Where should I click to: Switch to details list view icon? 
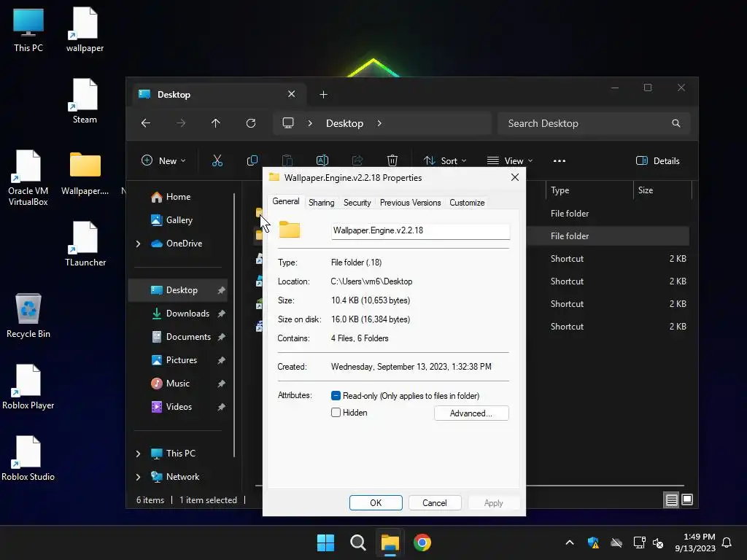point(671,500)
